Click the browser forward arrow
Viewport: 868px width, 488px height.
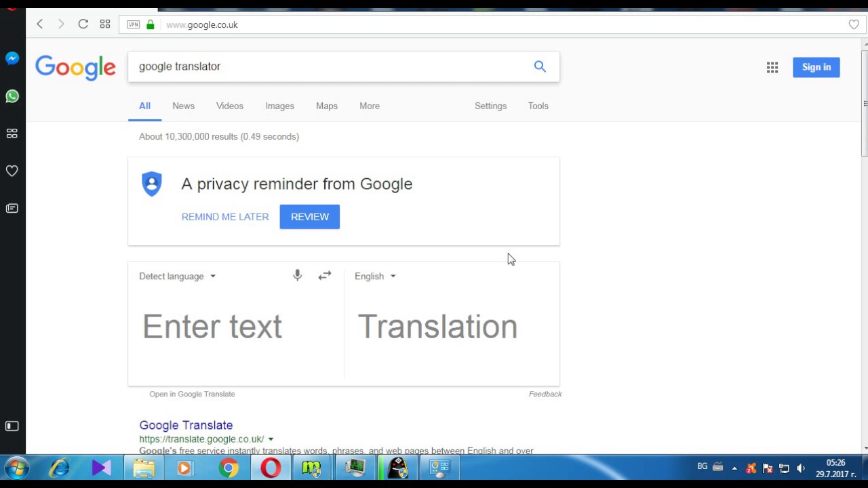point(61,24)
